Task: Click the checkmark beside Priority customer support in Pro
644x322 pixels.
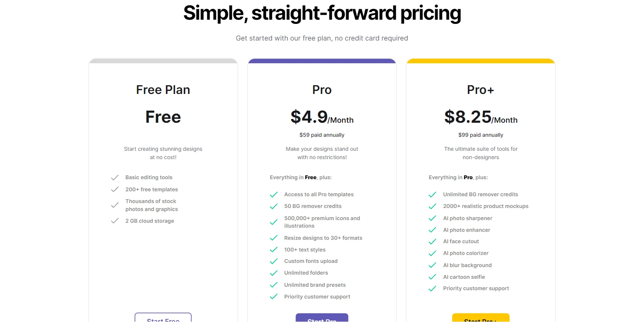Action: 274,297
